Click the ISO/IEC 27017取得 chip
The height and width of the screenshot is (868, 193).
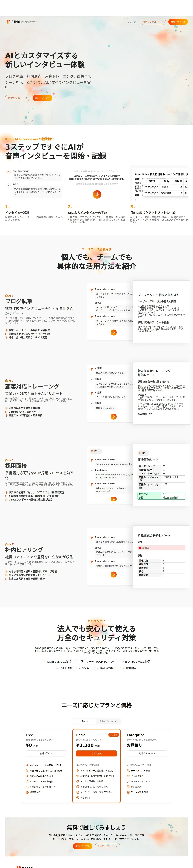pos(136,662)
